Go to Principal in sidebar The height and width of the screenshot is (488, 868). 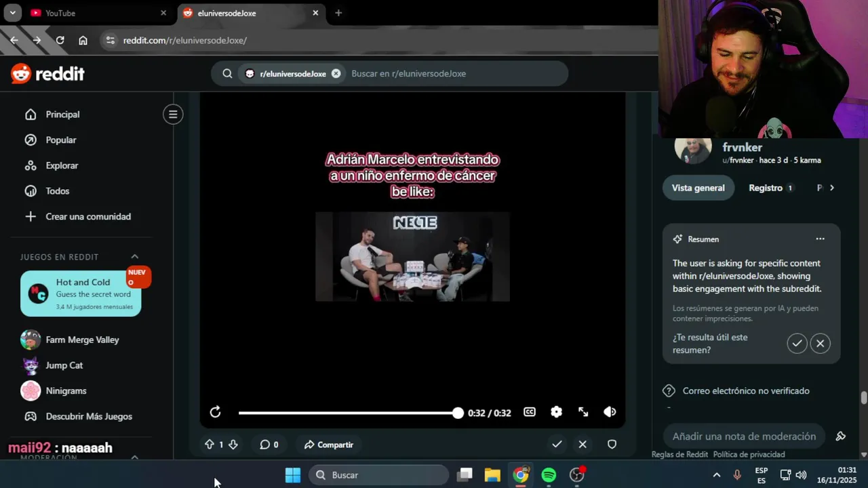tap(62, 115)
